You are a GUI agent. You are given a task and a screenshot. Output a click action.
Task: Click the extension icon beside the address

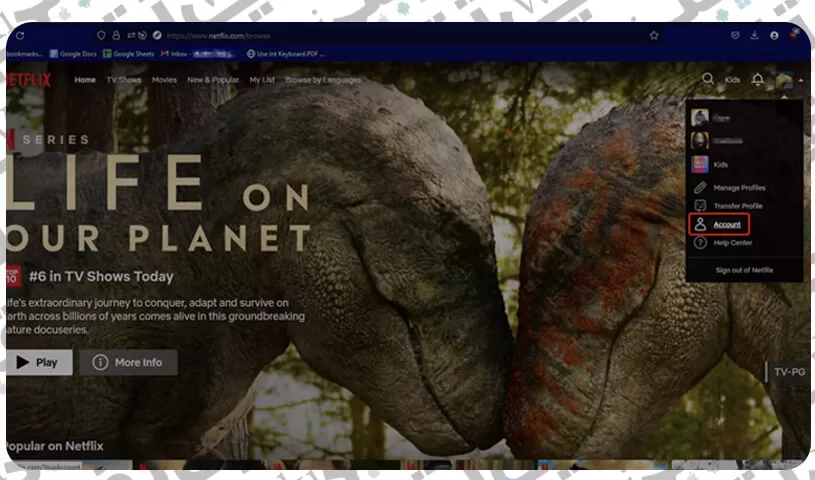point(157,35)
